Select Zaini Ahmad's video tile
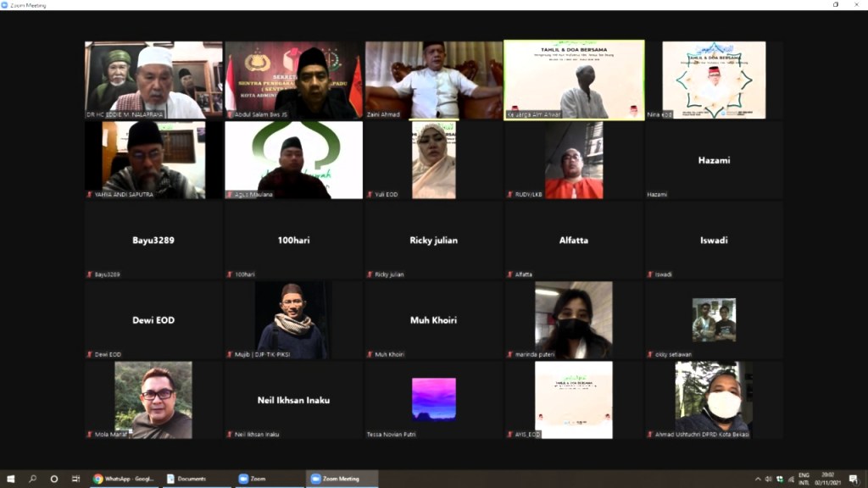Screen dimensions: 868x488 click(x=434, y=80)
